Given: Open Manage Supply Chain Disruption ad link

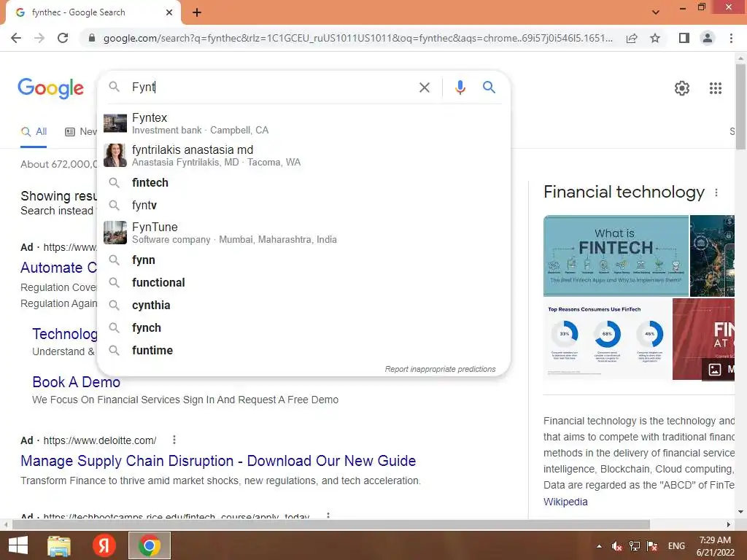Looking at the screenshot, I should click(x=218, y=461).
